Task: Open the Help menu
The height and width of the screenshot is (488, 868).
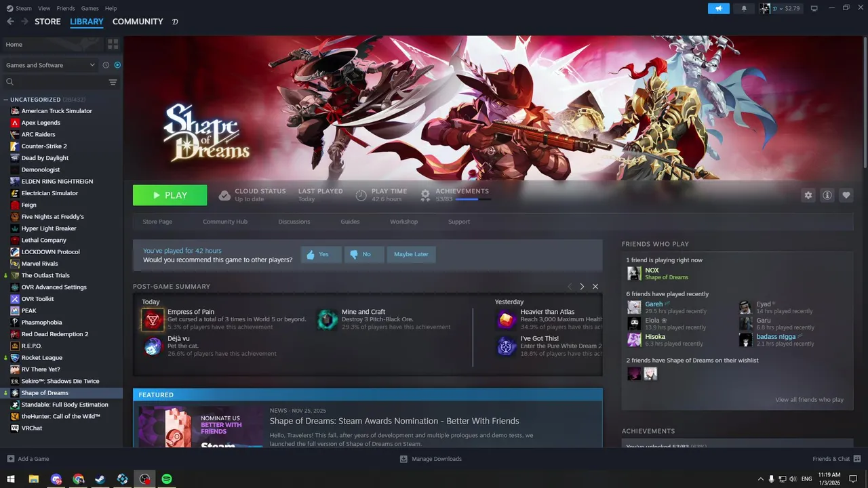Action: click(111, 8)
